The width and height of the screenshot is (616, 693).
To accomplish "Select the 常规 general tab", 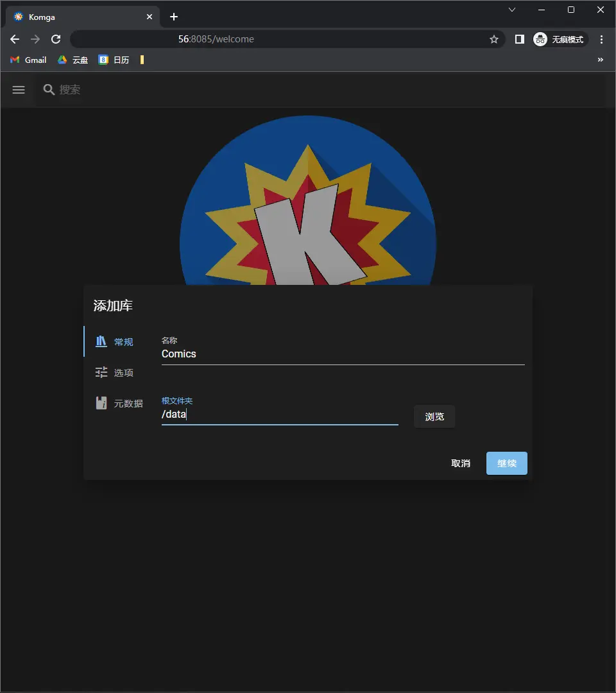I will (117, 341).
